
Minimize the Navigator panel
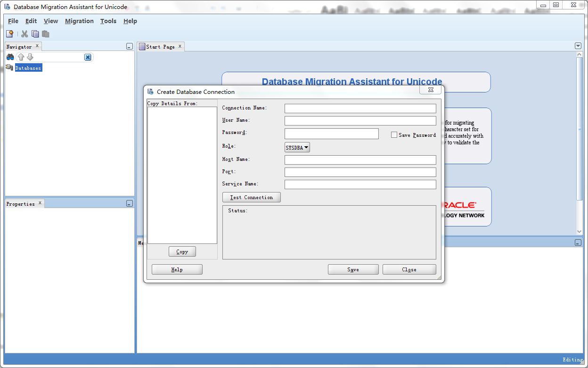pyautogui.click(x=130, y=46)
